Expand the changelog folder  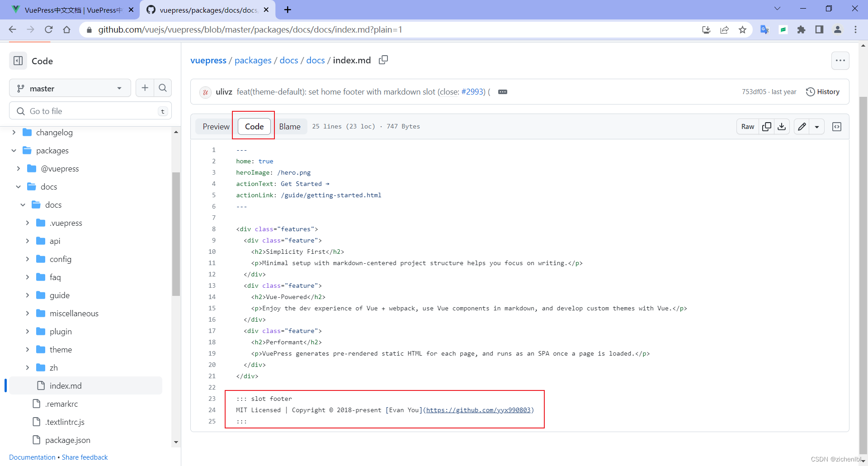(14, 132)
